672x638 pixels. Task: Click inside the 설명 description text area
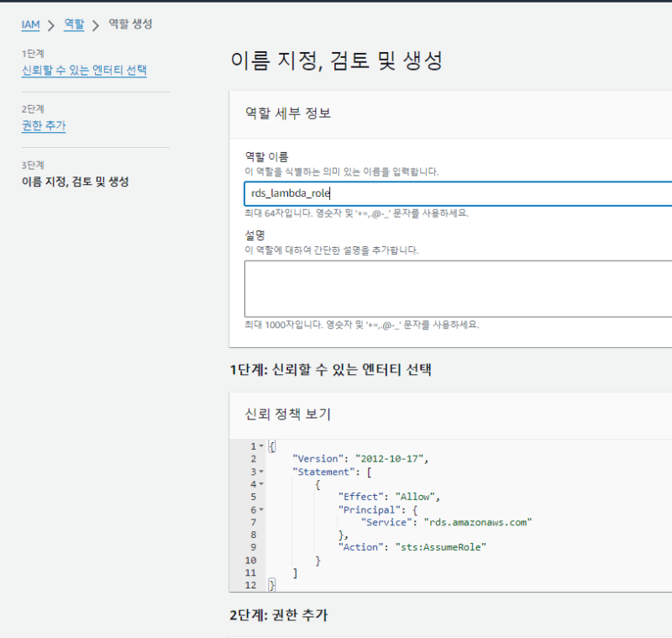click(454, 288)
